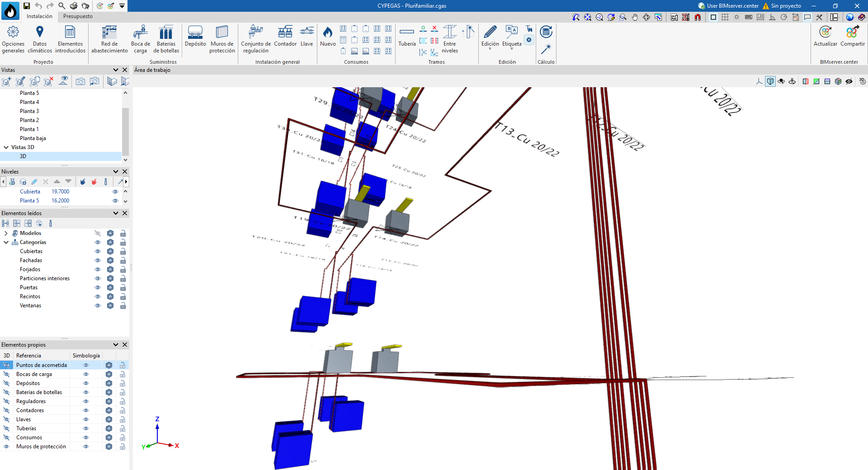Expand the Modelos tree node
868x470 pixels.
[x=6, y=233]
